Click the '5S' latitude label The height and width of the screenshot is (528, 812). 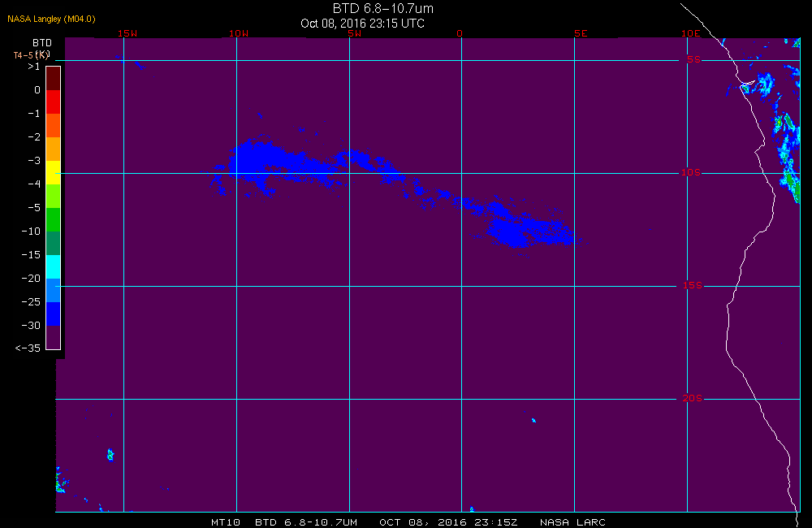pos(693,59)
